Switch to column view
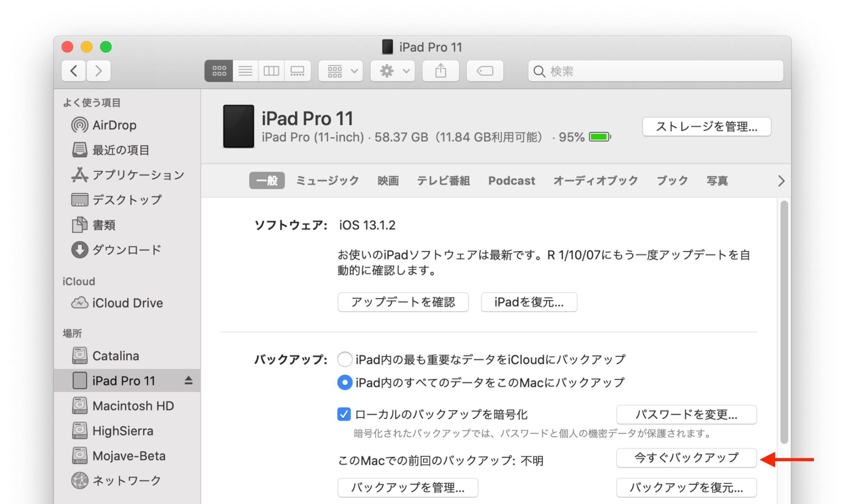The width and height of the screenshot is (845, 504). [271, 71]
